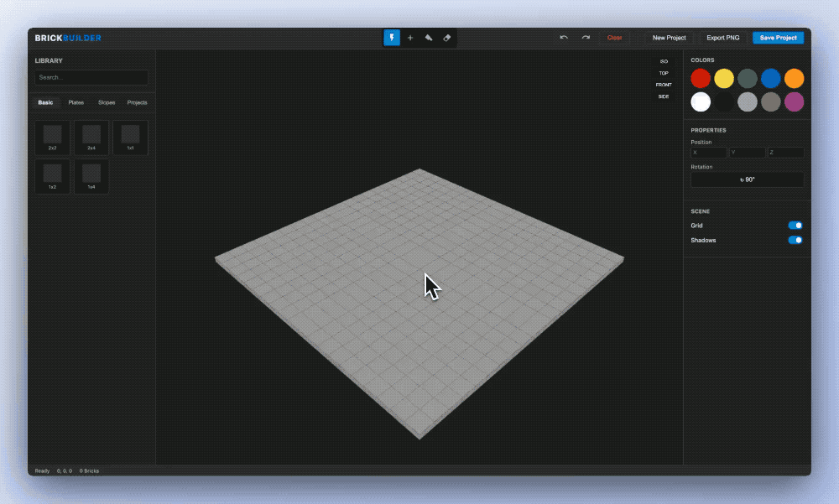This screenshot has height=504, width=839.
Task: Choose the 1x4 brick from library
Action: point(91,177)
